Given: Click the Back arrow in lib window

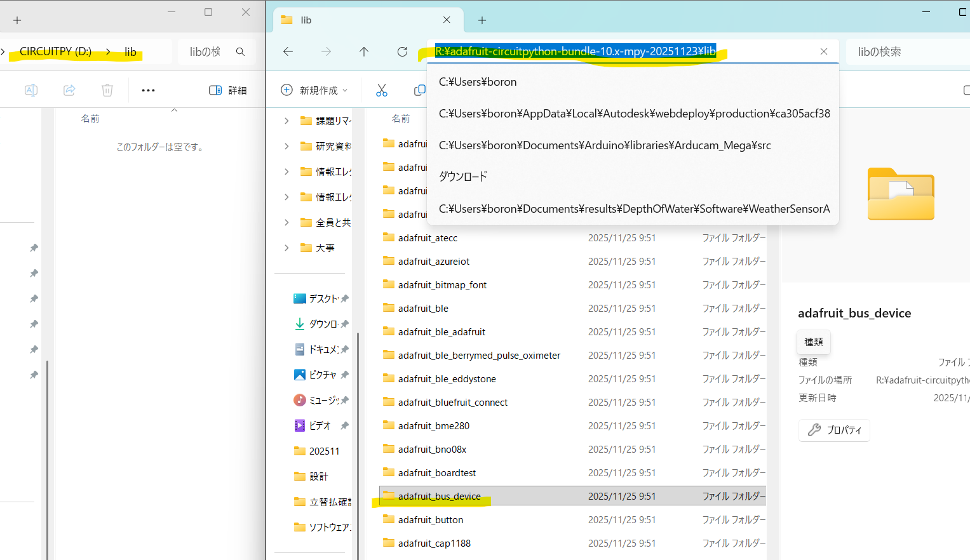Looking at the screenshot, I should [x=288, y=51].
